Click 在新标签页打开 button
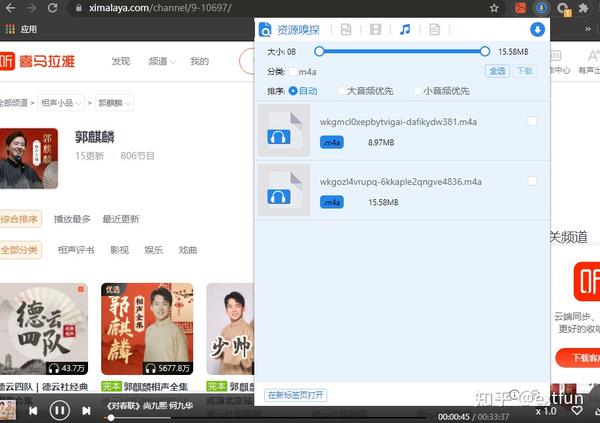Image resolution: width=600 pixels, height=423 pixels. point(296,395)
